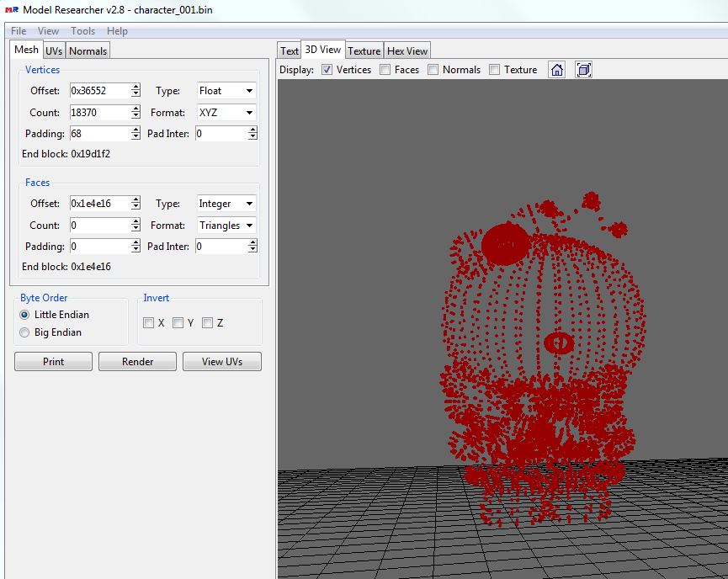
Task: Enable the Normals display checkbox
Action: coord(433,70)
